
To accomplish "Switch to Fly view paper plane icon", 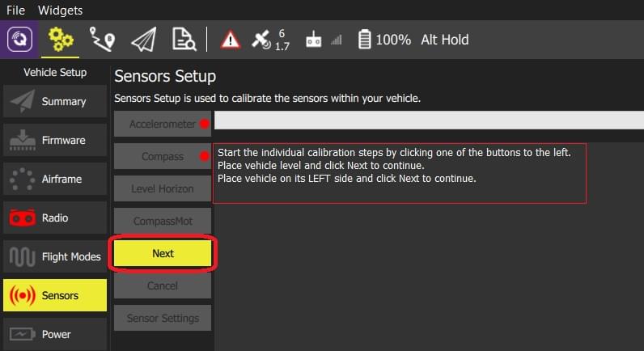I will (x=143, y=40).
